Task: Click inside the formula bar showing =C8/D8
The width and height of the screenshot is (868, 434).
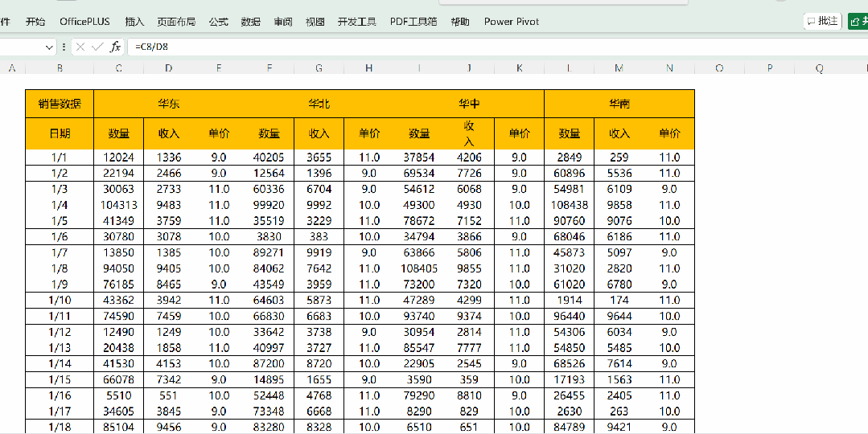Action: 402,47
